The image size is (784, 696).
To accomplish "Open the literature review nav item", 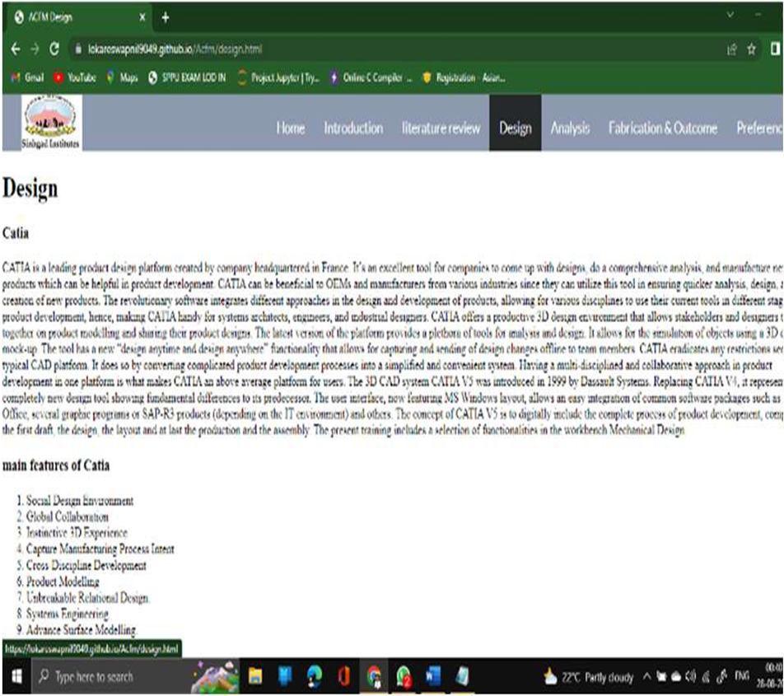I will pos(441,128).
